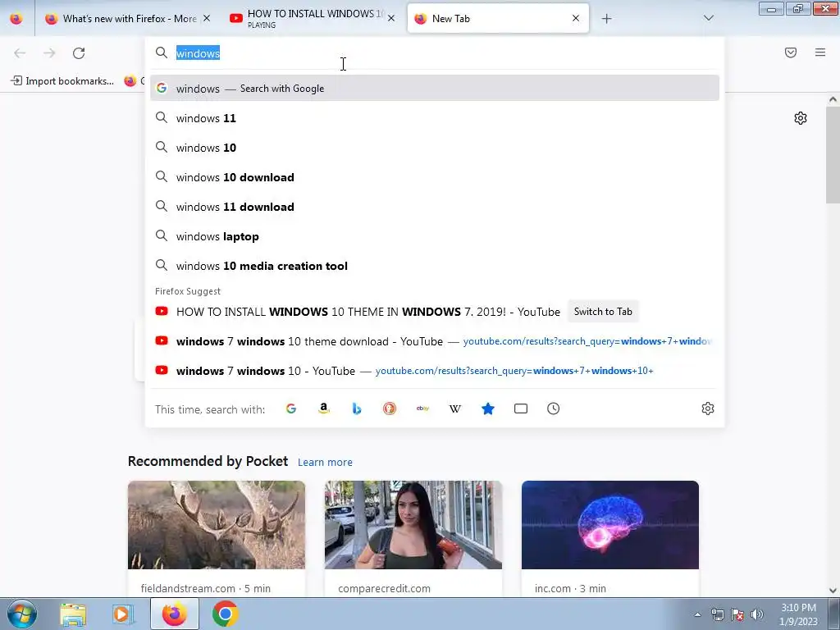This screenshot has width=840, height=630.
Task: Open windows 7 windows 10 theme download result
Action: click(435, 341)
